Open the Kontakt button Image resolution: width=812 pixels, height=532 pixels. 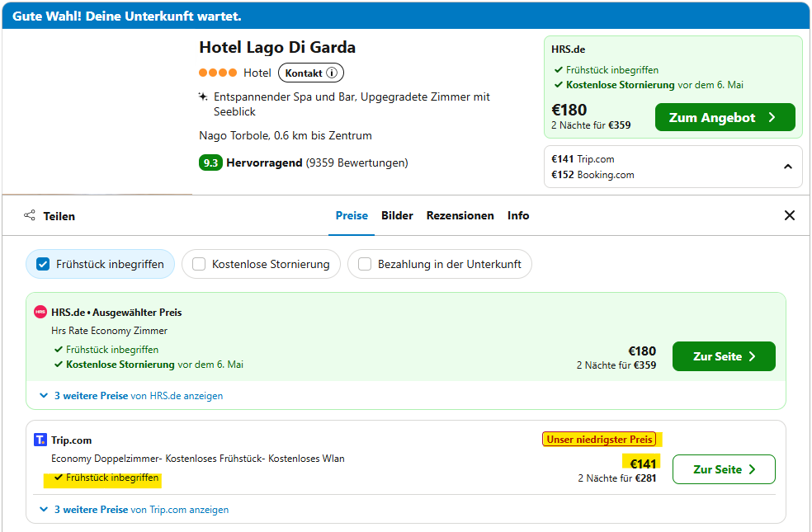[311, 73]
